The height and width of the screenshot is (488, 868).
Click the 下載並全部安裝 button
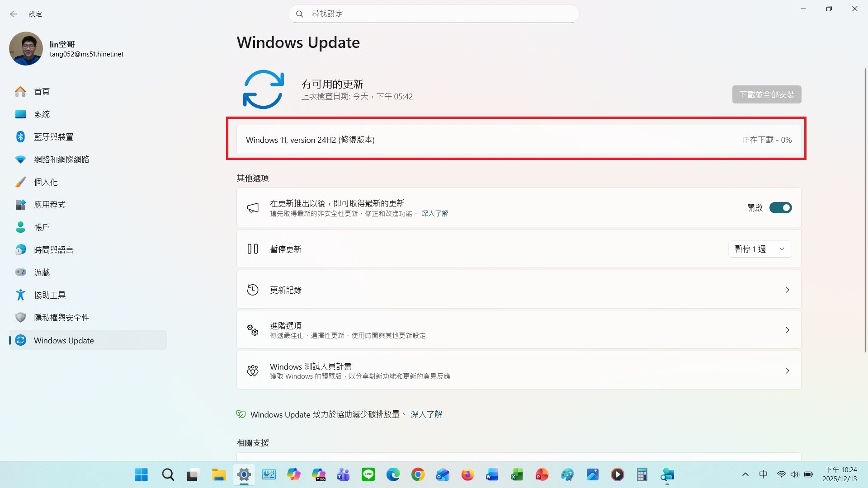pyautogui.click(x=766, y=94)
